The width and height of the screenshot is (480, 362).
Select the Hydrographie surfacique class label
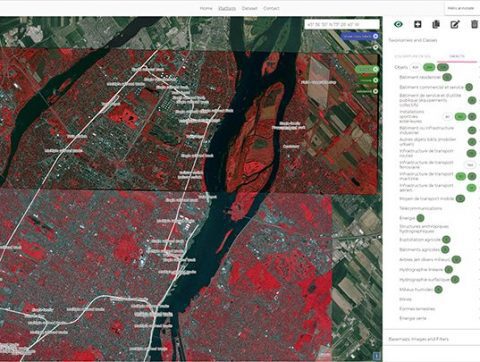[425, 279]
